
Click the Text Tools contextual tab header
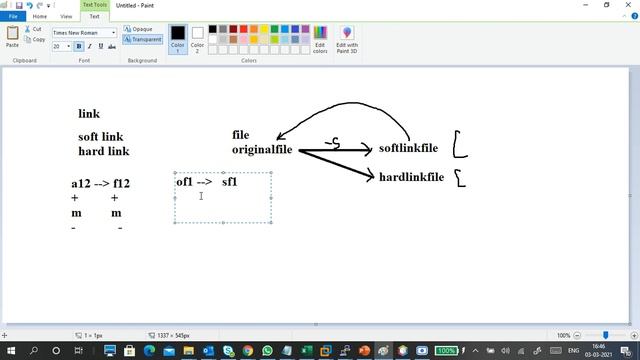(95, 5)
